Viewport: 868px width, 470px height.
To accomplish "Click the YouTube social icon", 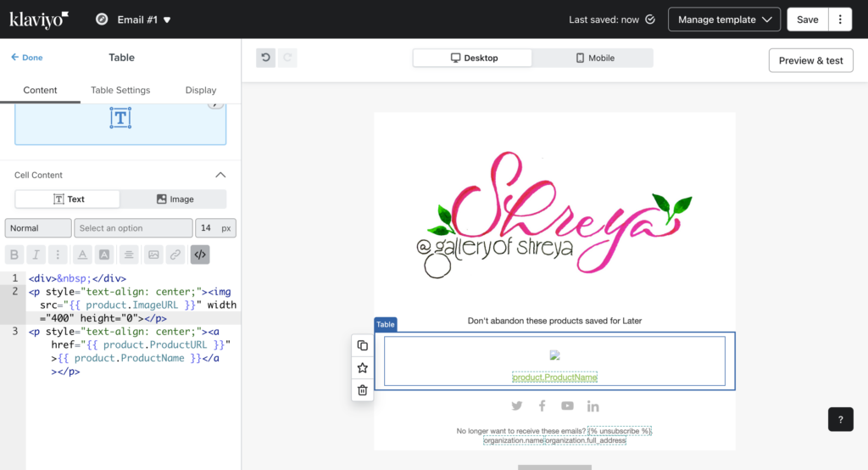I will tap(567, 406).
